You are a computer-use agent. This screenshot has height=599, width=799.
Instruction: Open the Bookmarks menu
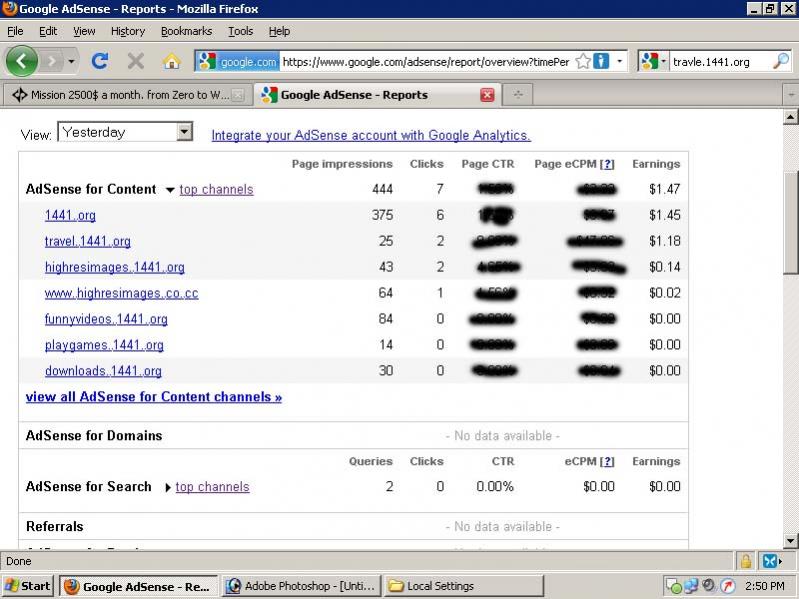coord(187,31)
